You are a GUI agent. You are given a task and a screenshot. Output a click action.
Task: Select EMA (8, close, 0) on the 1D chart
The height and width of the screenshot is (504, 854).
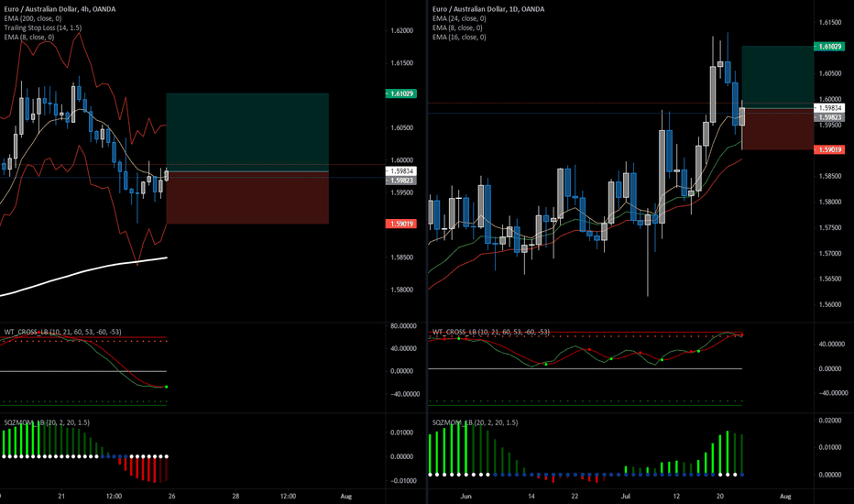[x=457, y=27]
